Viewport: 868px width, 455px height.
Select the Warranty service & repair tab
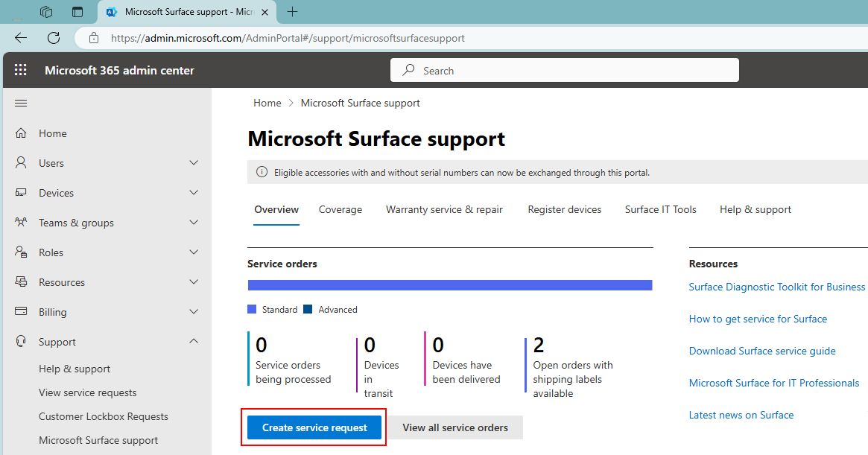click(x=444, y=209)
